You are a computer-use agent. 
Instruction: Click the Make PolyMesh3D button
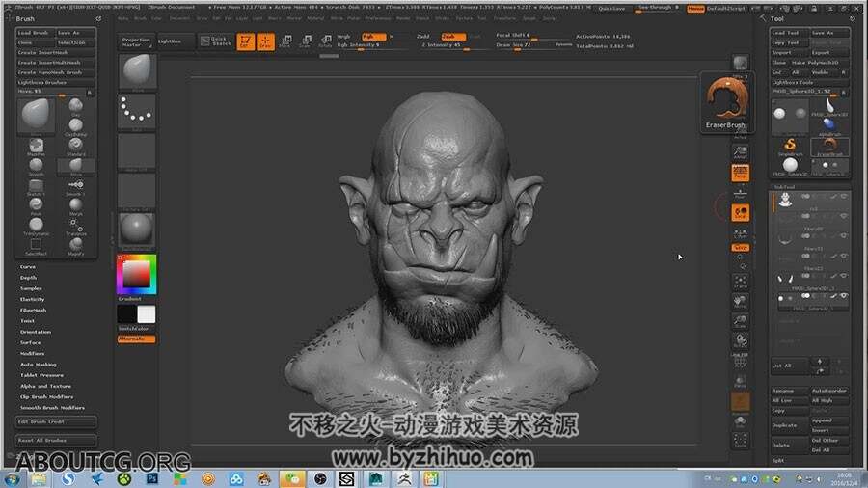tap(820, 63)
